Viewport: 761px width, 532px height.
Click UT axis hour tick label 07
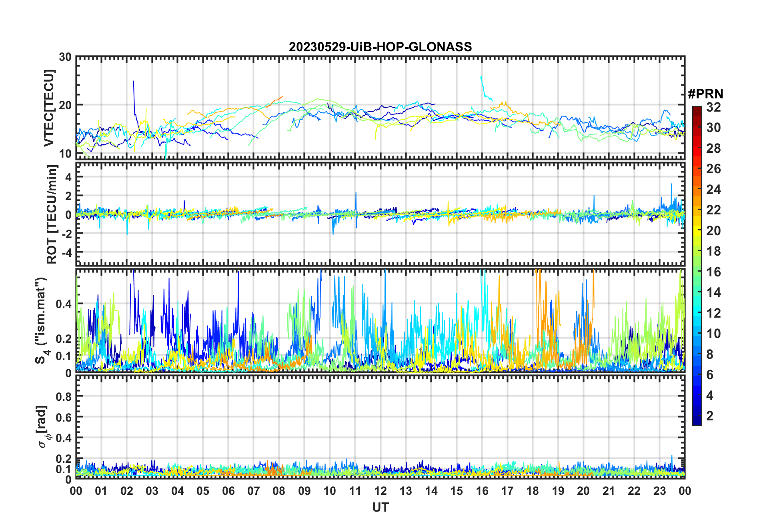point(254,491)
